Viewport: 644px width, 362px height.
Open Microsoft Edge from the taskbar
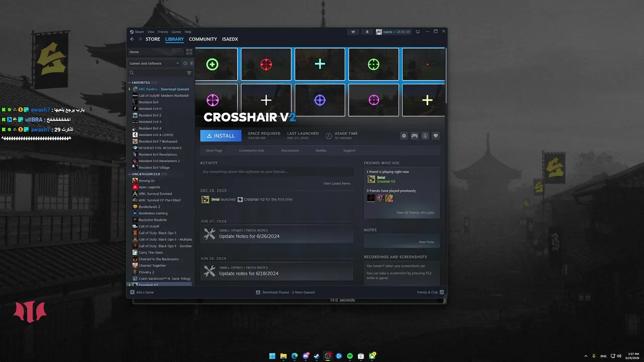point(294,356)
